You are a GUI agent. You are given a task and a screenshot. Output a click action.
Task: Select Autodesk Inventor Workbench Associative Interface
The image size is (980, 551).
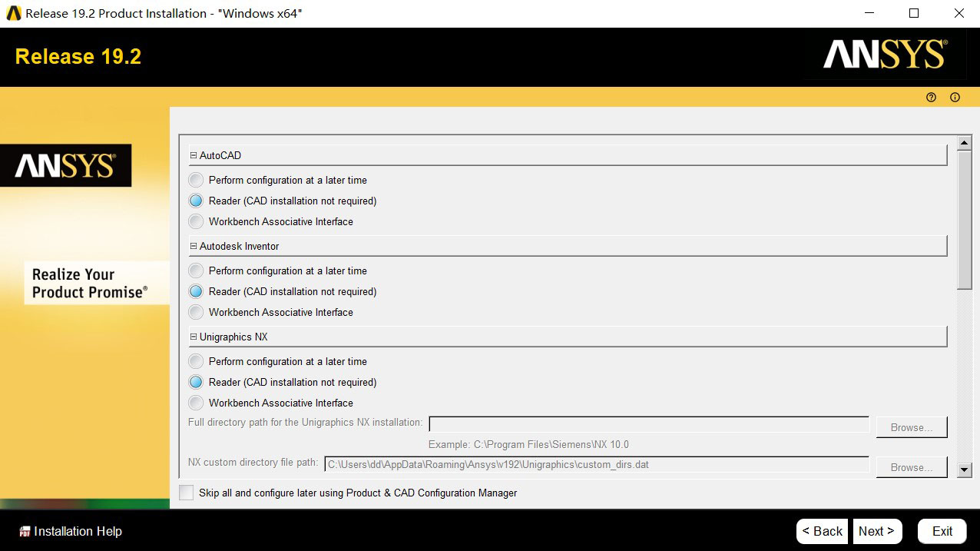pos(197,312)
